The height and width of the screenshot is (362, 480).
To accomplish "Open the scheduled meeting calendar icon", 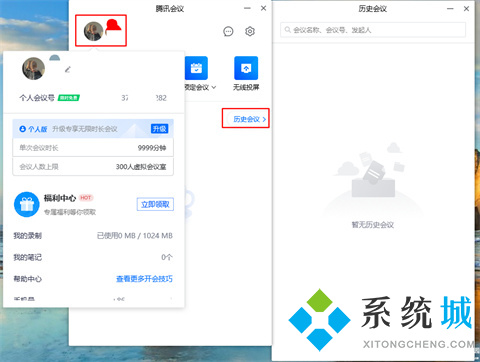I will pyautogui.click(x=196, y=68).
